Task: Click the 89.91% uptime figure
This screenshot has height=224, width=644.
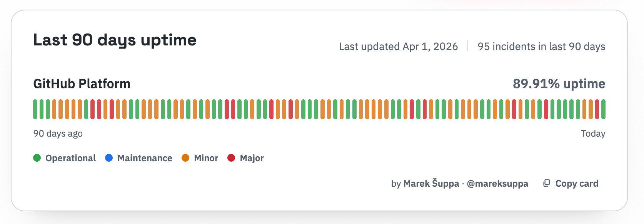Action: coord(559,84)
